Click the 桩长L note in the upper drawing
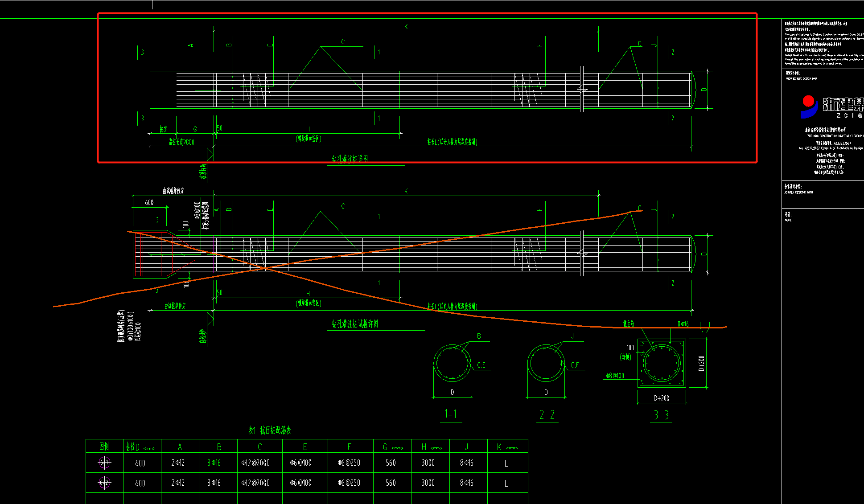This screenshot has height=504, width=864. tap(452, 142)
